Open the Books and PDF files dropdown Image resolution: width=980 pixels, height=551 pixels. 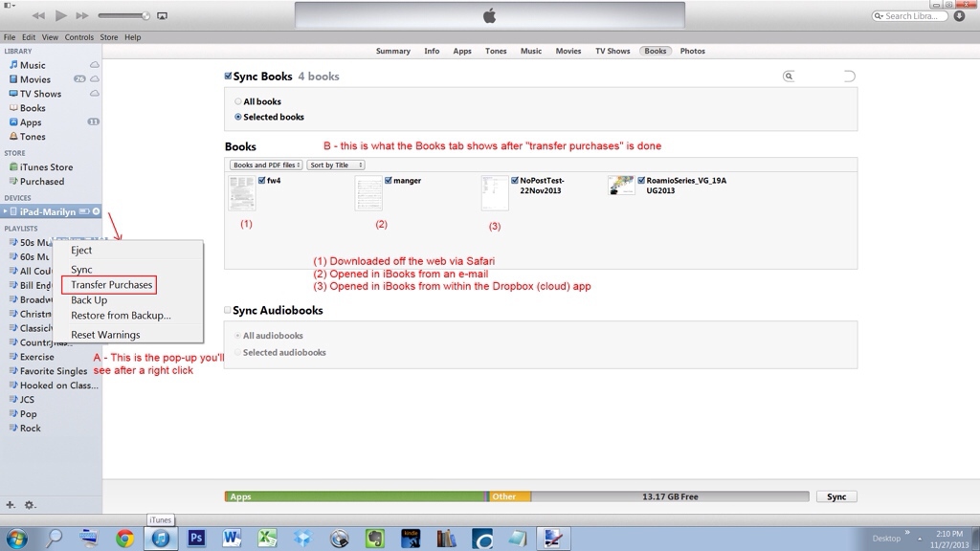(266, 165)
